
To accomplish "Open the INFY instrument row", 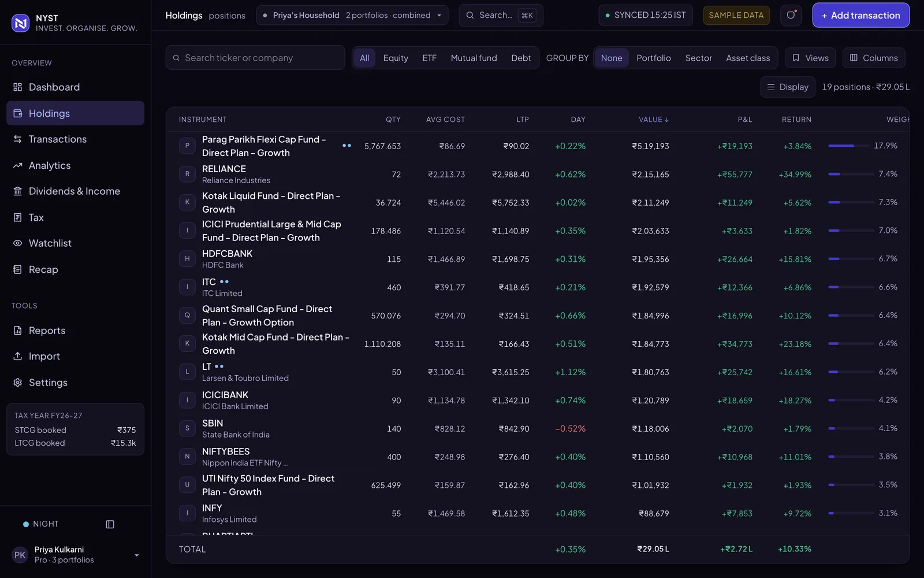I will [x=538, y=513].
